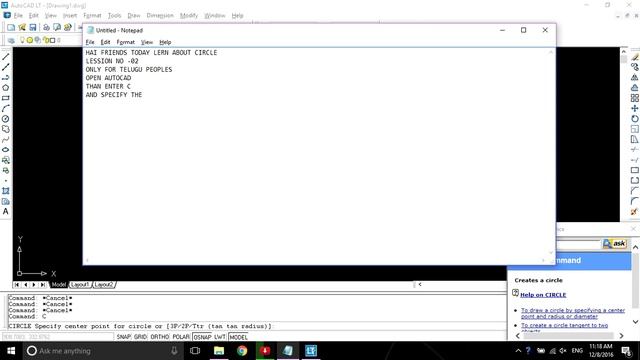Click the ask button in info palette
Image resolution: width=640 pixels, height=360 pixels.
615,244
